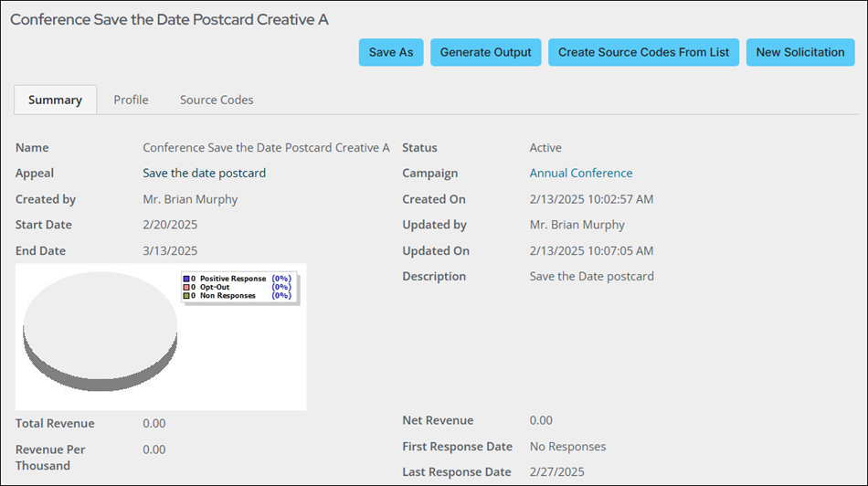Switch to the Profile tab
Viewport: 868px width, 486px height.
click(132, 100)
